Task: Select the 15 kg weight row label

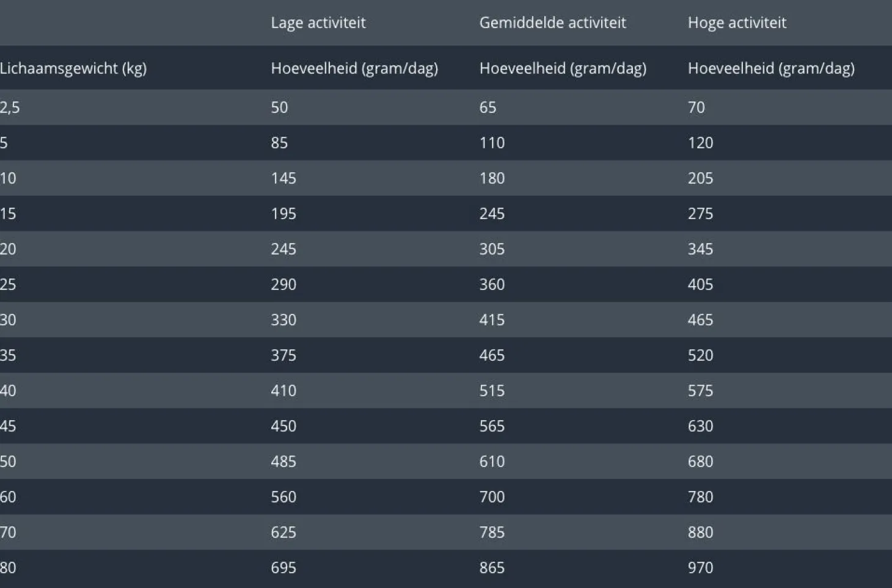Action: (x=8, y=214)
